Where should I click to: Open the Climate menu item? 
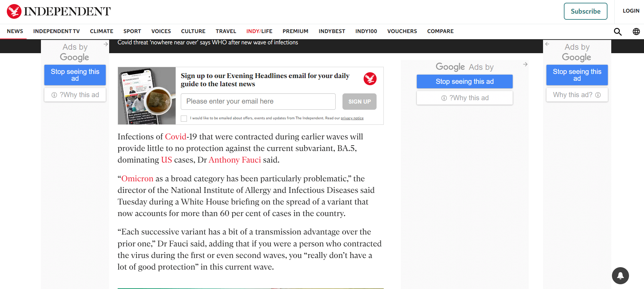(x=101, y=31)
